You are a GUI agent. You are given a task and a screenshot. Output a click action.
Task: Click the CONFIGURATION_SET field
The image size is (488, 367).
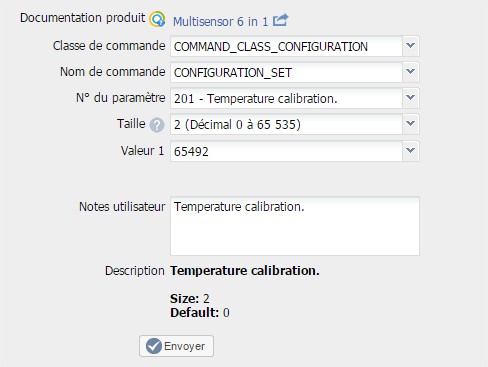click(x=286, y=72)
